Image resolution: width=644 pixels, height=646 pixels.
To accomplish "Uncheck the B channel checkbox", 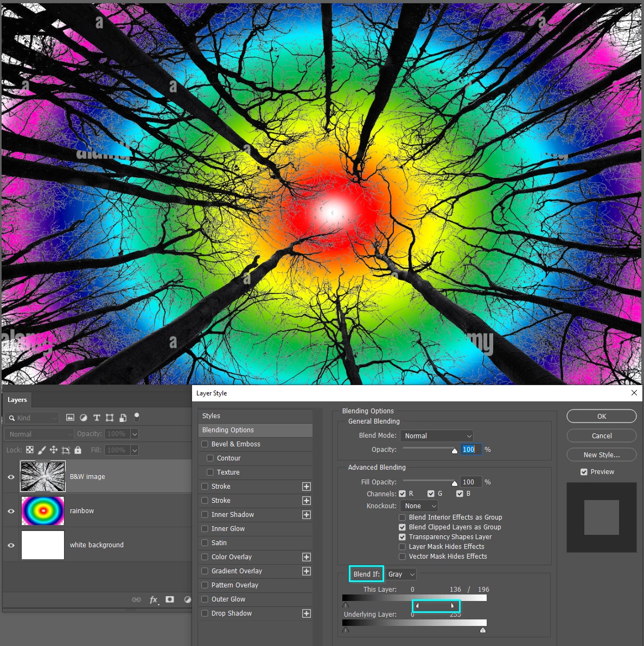I will tap(460, 494).
